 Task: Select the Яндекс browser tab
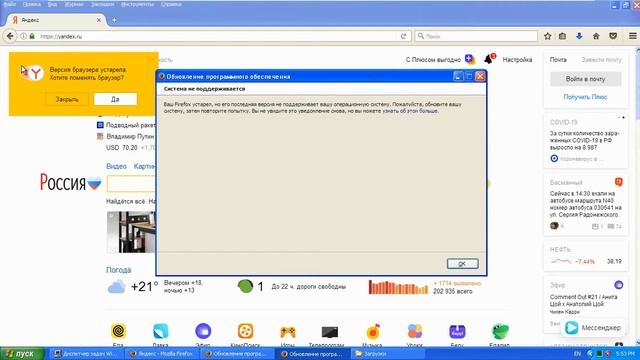coord(55,20)
